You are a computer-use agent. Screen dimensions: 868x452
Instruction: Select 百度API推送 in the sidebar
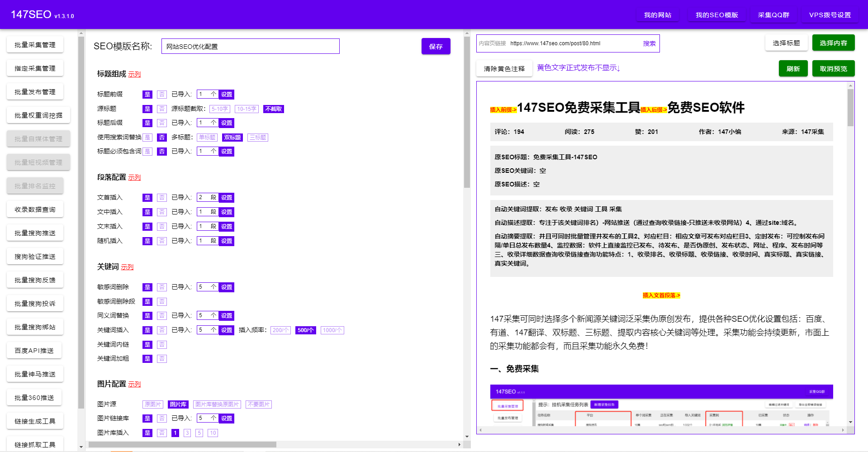pos(34,351)
